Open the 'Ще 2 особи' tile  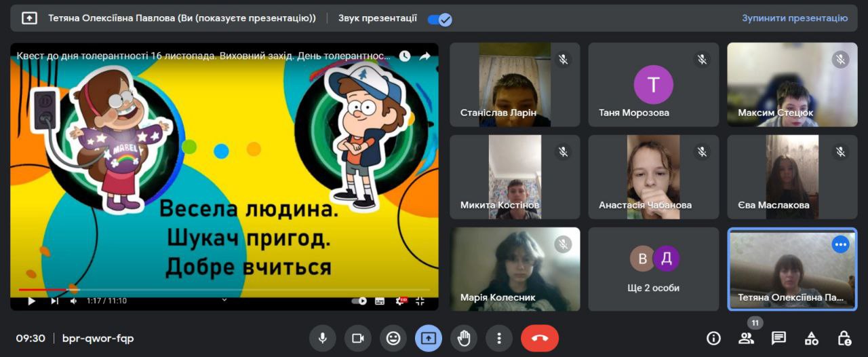pos(654,269)
